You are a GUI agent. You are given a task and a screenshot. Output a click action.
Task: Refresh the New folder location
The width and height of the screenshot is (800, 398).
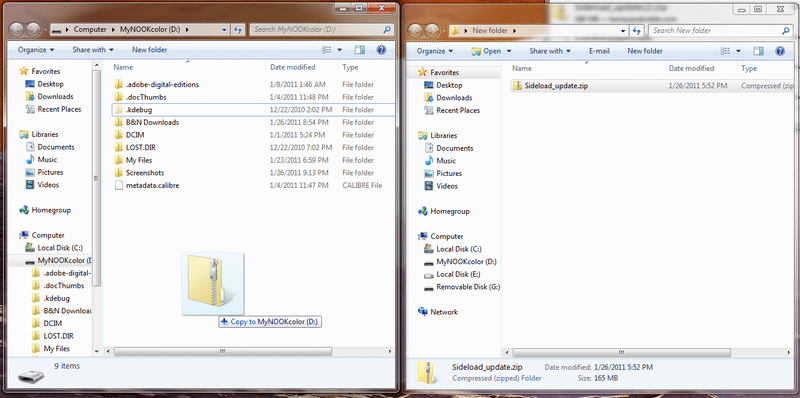[x=637, y=31]
